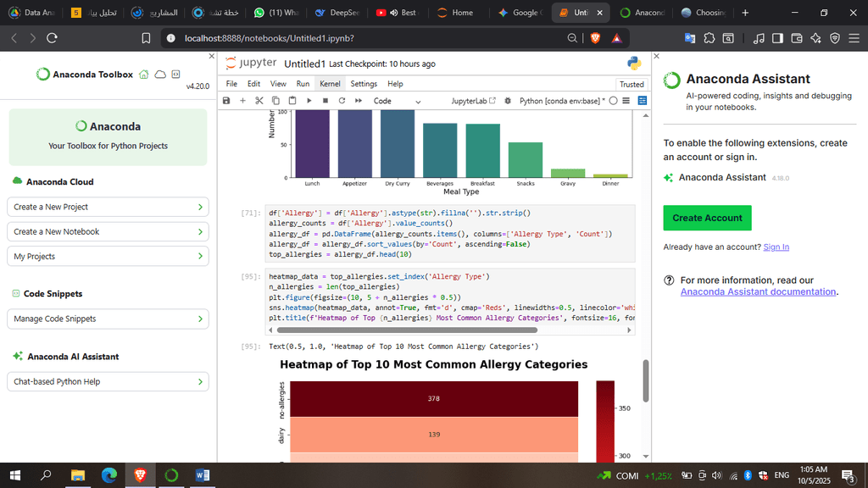Cut the selected cell using scissors icon
Viewport: 868px width, 488px height.
(259, 101)
